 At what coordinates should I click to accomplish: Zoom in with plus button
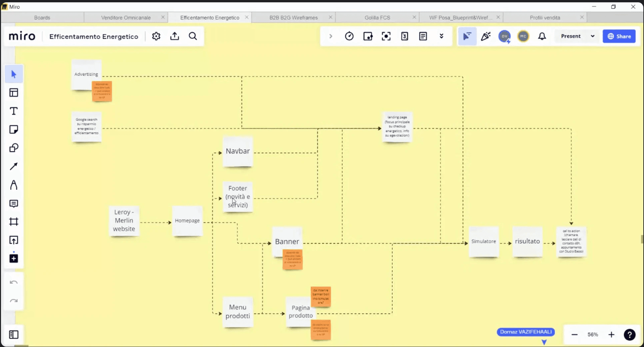[x=611, y=335]
